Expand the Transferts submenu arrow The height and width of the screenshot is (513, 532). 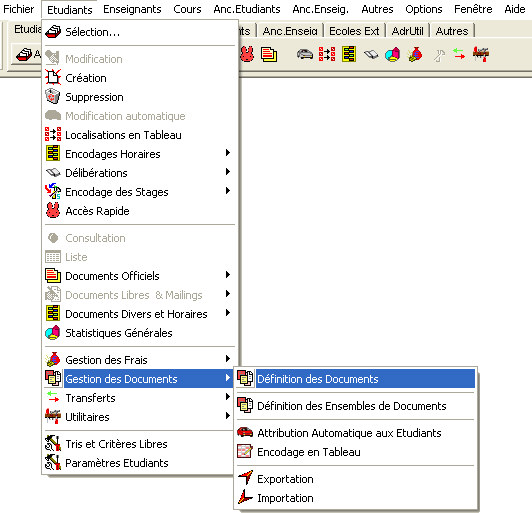click(x=228, y=397)
